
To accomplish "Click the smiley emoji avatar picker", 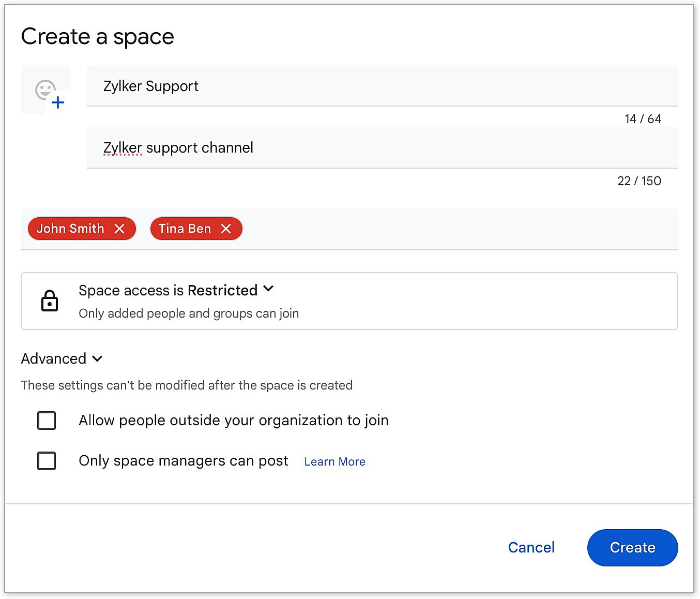I will pyautogui.click(x=44, y=89).
